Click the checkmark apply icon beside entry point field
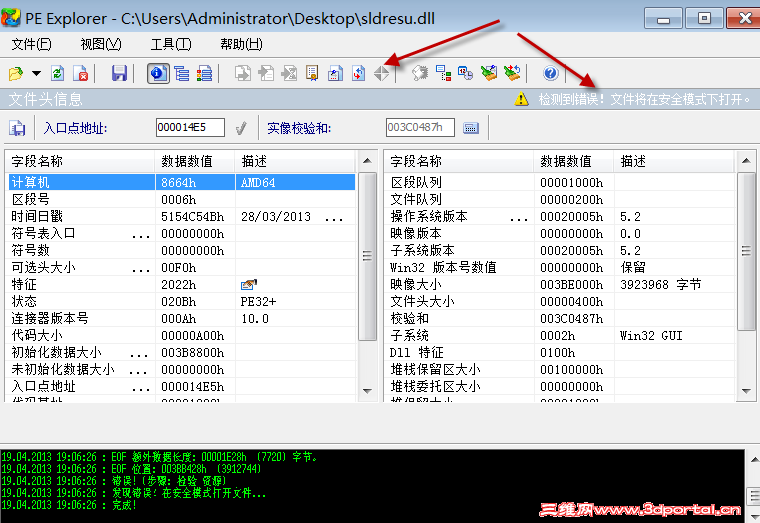 click(x=240, y=128)
